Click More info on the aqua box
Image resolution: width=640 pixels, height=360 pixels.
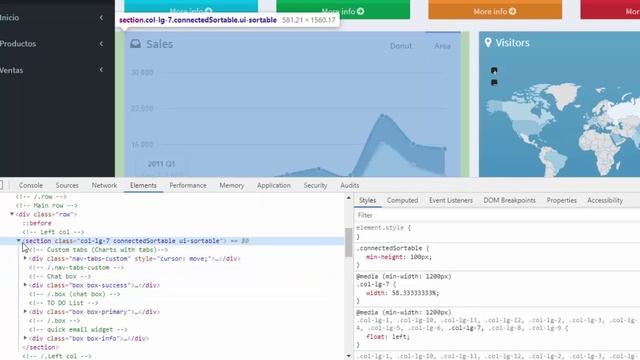pos(191,11)
